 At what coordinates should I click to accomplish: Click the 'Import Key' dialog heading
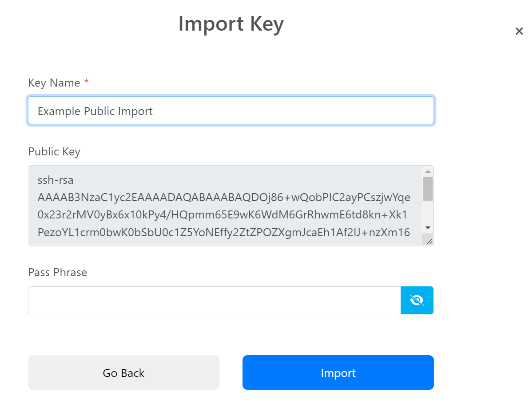(231, 24)
